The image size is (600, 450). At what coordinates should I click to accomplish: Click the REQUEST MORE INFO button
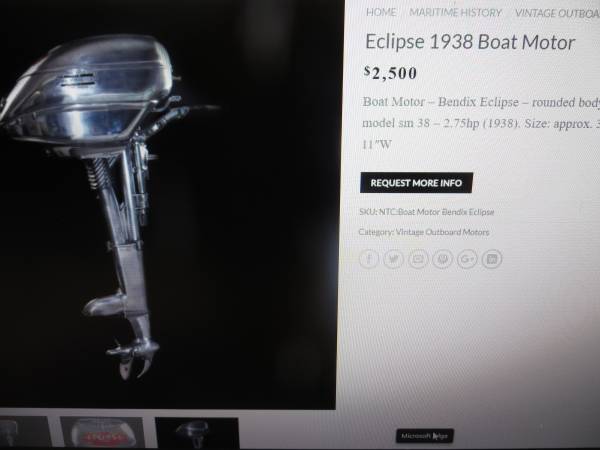point(416,183)
